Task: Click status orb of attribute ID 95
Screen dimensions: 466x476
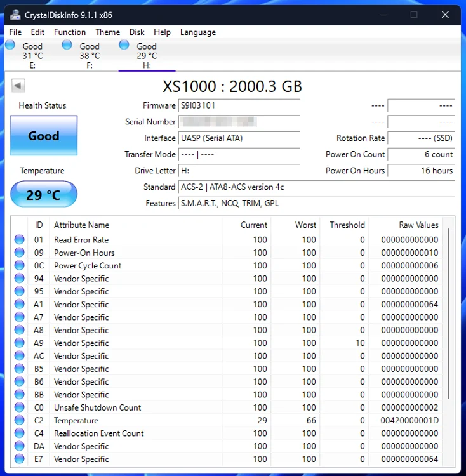Action: 20,291
